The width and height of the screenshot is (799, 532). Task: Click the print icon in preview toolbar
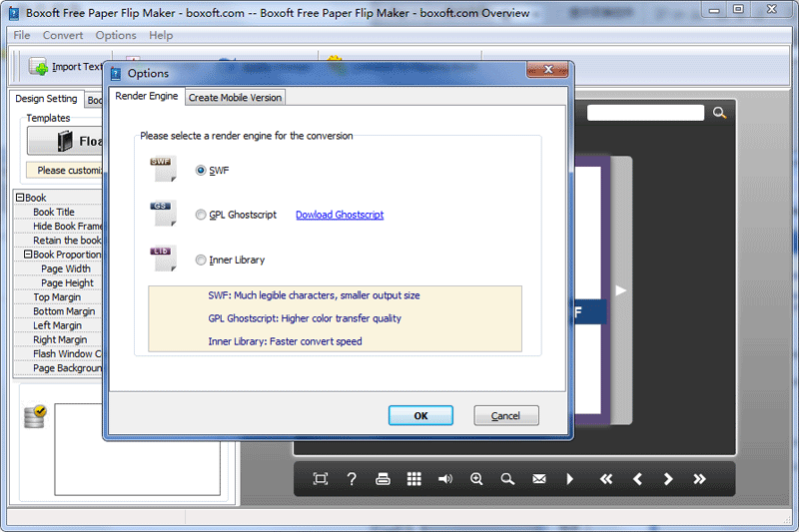[383, 478]
